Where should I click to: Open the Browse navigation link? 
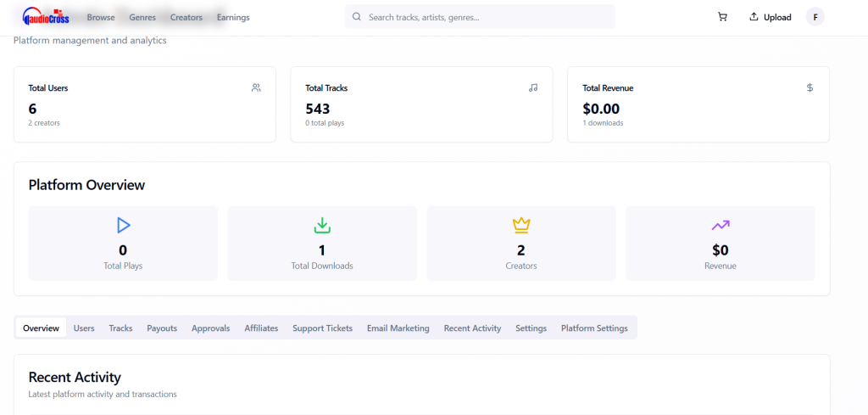pyautogui.click(x=101, y=17)
